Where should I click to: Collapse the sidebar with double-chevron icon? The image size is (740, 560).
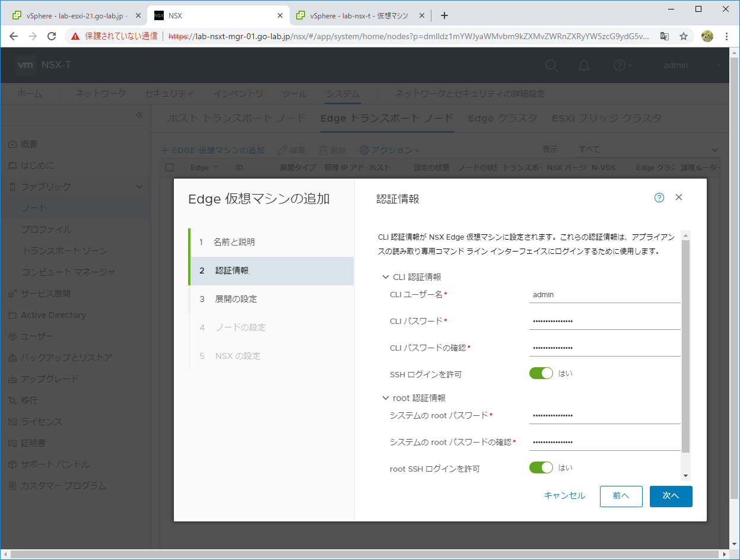point(139,115)
